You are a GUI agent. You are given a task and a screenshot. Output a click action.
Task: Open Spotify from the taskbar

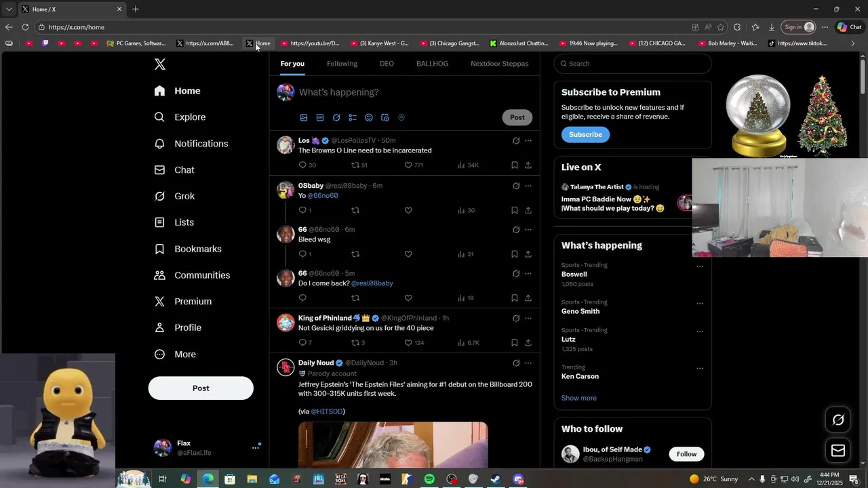429,479
